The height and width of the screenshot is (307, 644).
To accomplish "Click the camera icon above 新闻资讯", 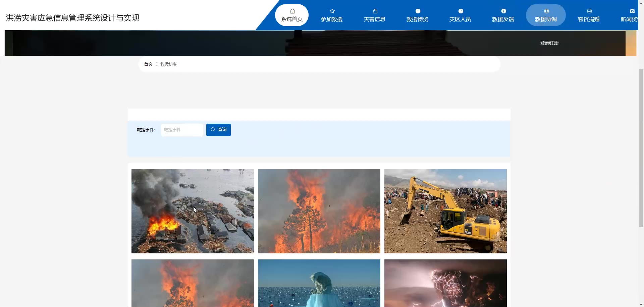I will (632, 11).
